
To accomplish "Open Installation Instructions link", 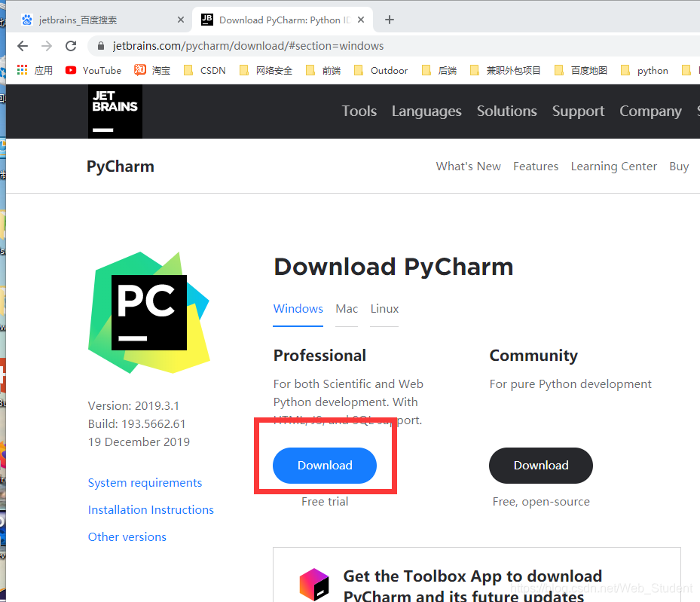I will tap(151, 509).
